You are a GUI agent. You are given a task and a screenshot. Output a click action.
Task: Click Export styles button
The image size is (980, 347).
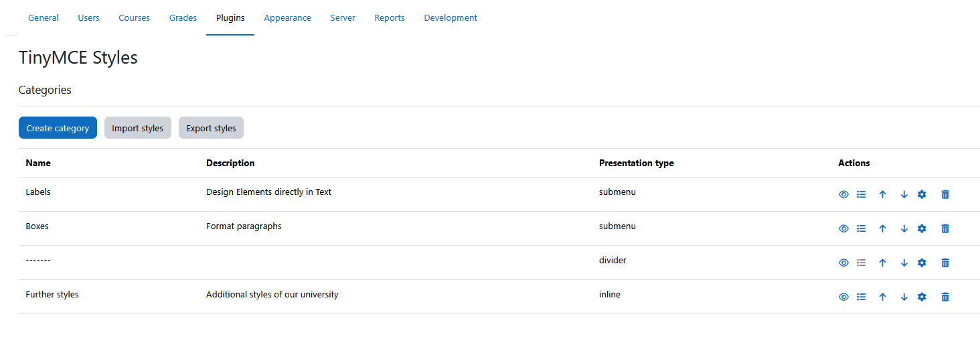(x=211, y=128)
